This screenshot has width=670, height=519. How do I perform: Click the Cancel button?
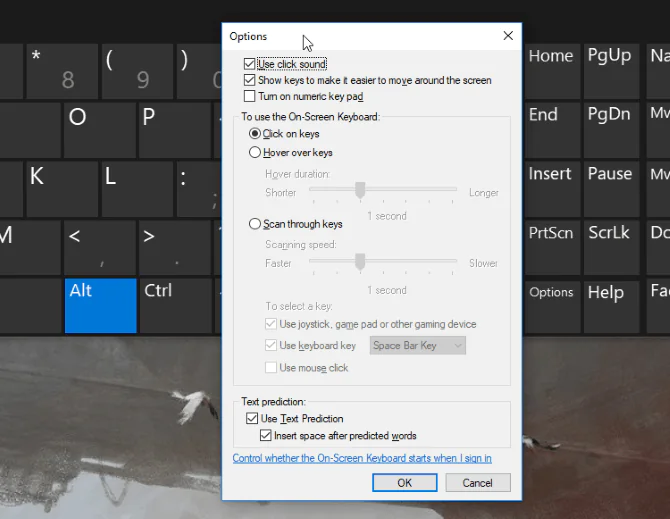(x=478, y=483)
